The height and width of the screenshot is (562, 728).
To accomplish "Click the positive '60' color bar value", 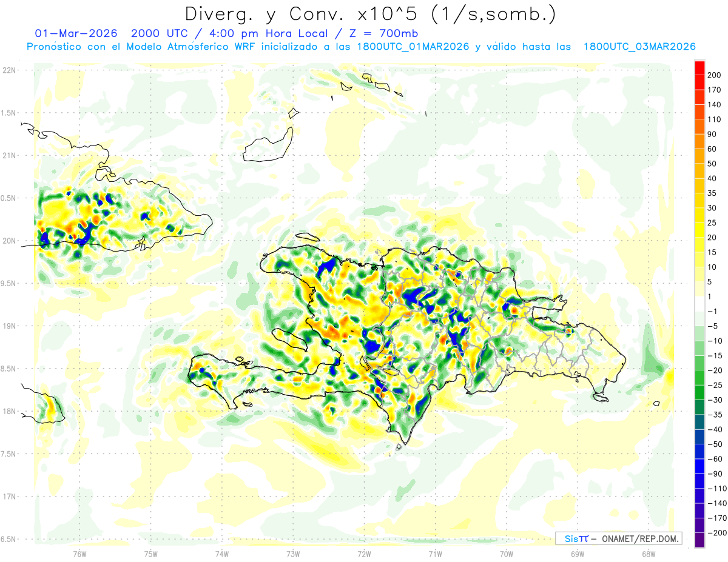I will (712, 149).
